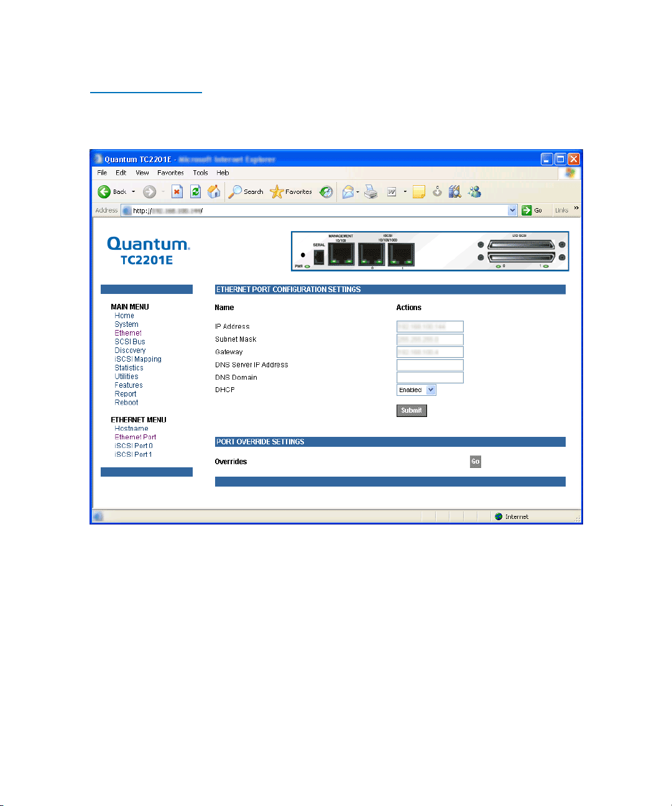Click the Internet zone status bar icon
The width and height of the screenshot is (672, 806).
[x=499, y=517]
